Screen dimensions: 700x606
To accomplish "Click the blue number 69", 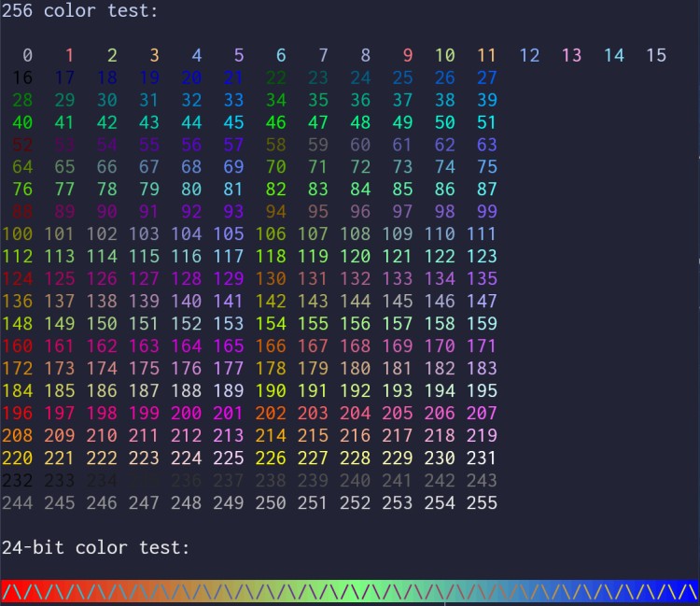I will (x=233, y=167).
